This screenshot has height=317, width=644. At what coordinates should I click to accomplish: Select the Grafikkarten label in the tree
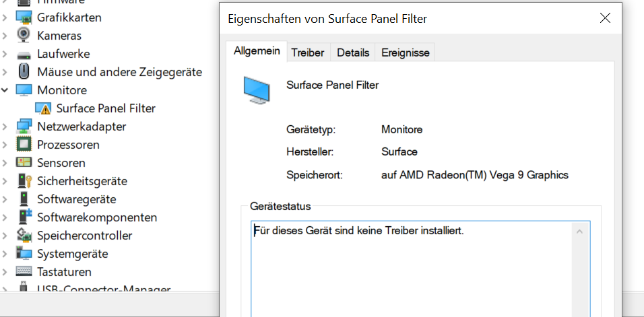tap(69, 17)
